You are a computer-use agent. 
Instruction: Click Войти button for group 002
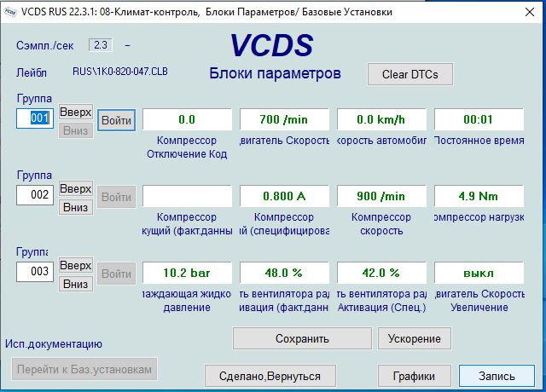click(116, 197)
